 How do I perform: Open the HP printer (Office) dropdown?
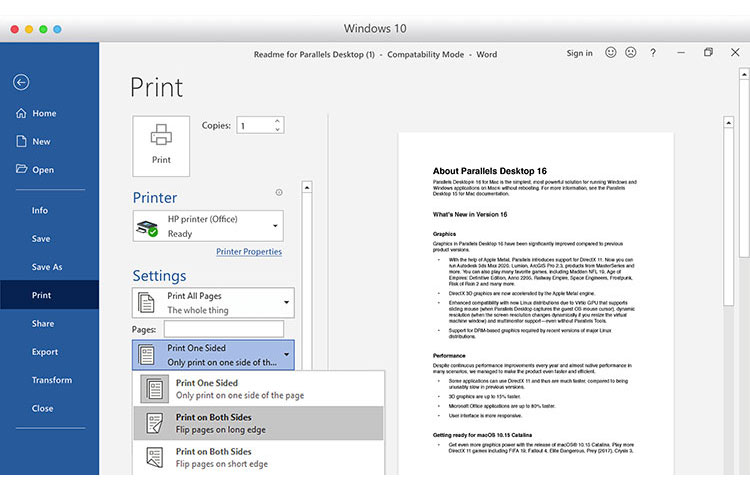pos(208,226)
